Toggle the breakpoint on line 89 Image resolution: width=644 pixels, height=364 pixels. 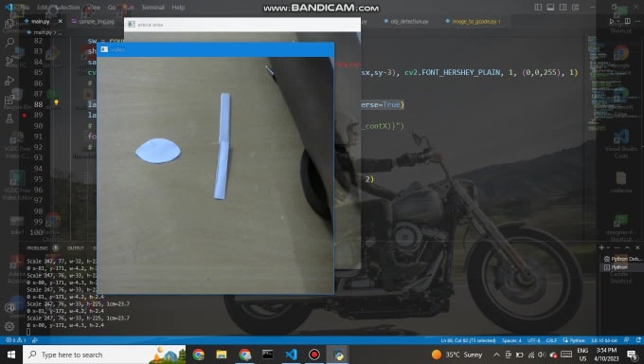coord(25,115)
